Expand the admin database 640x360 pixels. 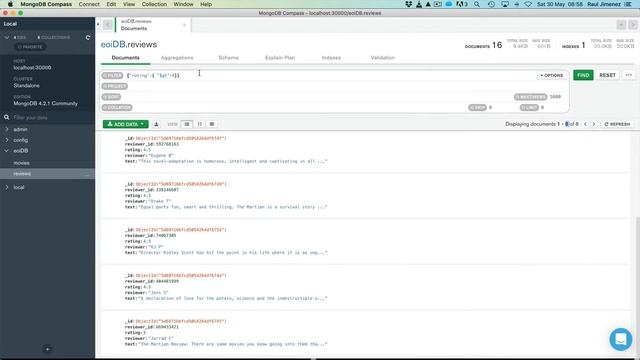point(7,129)
